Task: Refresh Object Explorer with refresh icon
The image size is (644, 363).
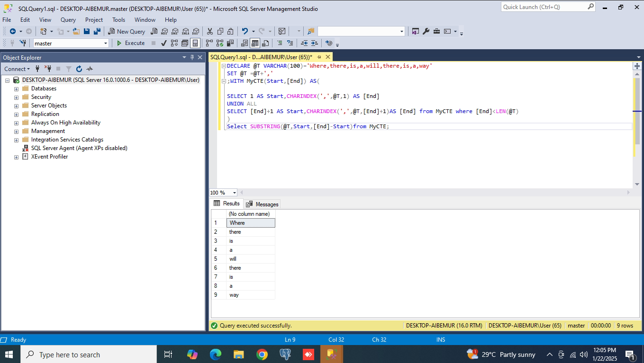Action: [x=79, y=69]
